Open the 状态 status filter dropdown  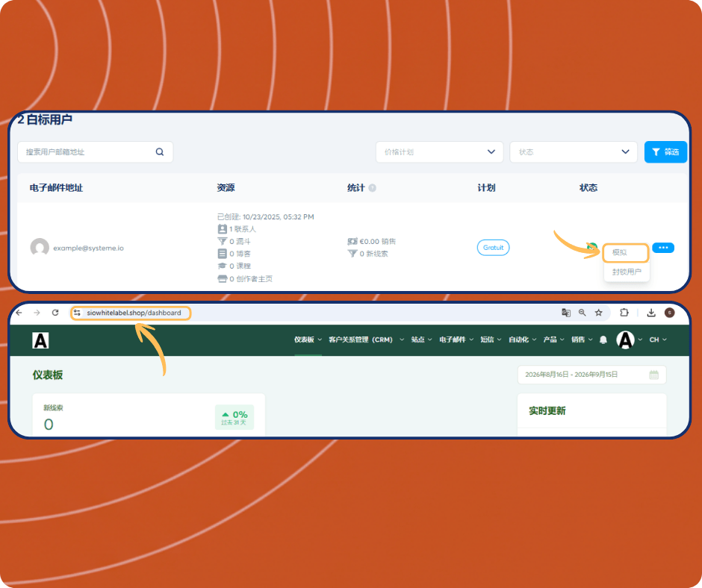(x=574, y=152)
